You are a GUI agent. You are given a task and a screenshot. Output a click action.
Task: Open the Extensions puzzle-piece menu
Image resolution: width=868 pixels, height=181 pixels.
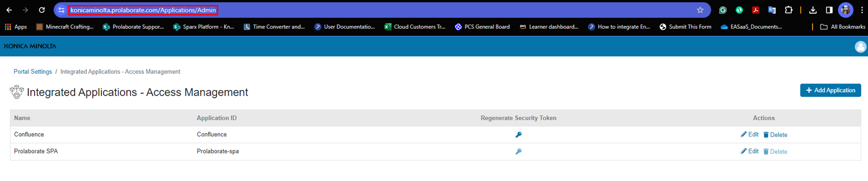click(x=789, y=10)
